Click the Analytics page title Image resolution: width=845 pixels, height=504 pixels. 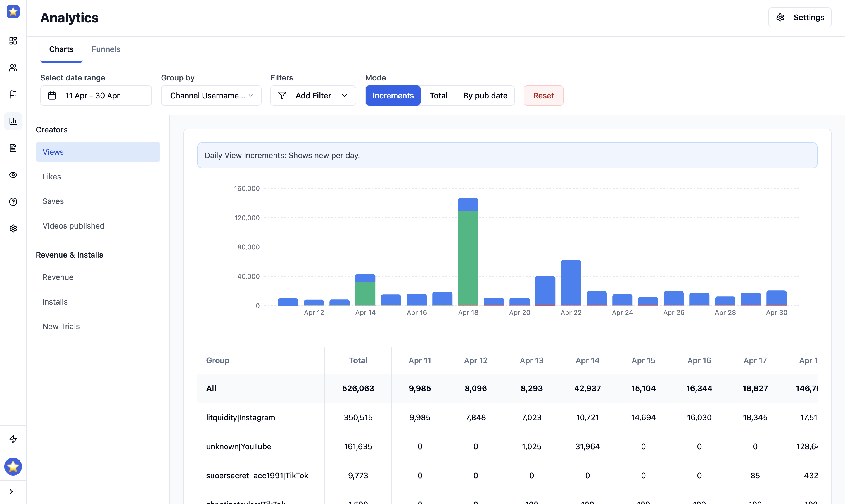[x=69, y=18]
